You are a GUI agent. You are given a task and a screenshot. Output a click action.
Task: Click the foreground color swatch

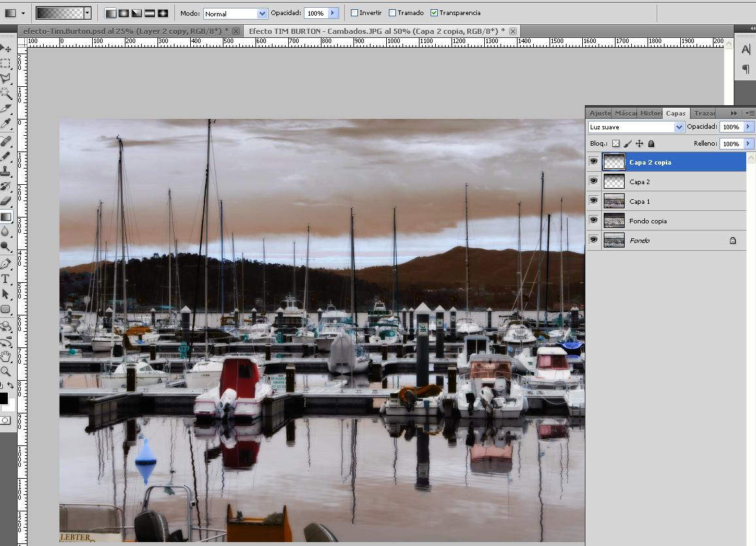[3, 398]
